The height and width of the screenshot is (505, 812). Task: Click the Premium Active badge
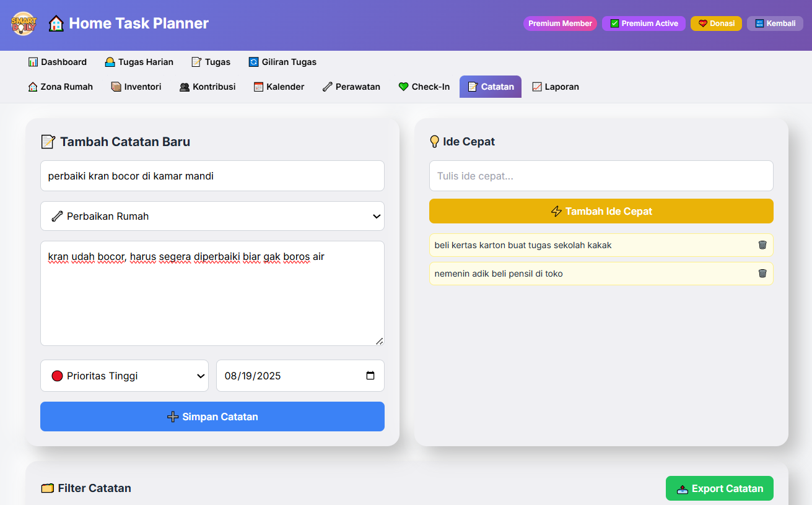644,24
